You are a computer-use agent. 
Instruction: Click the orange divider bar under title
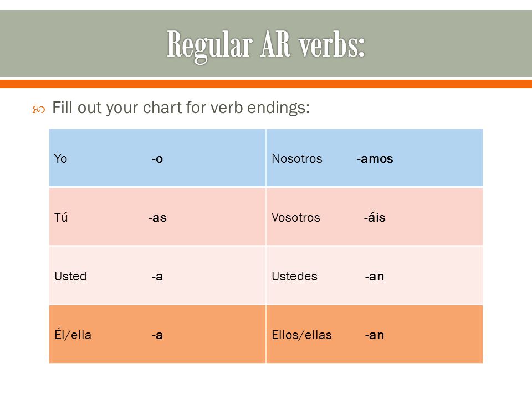266,84
